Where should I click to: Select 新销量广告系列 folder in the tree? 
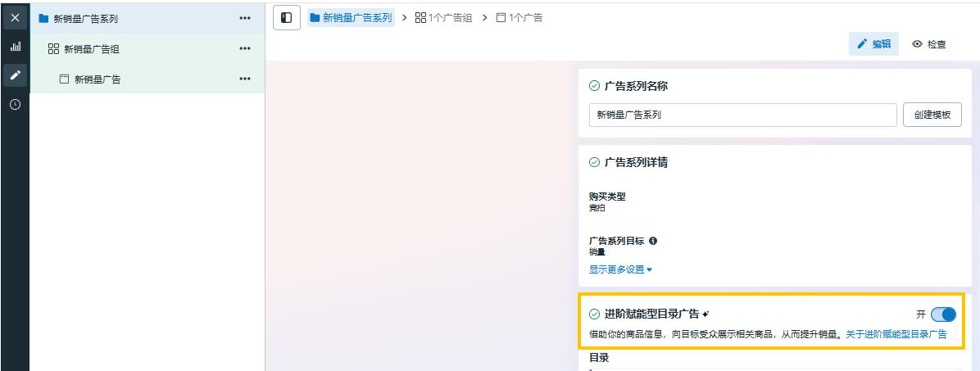point(85,18)
